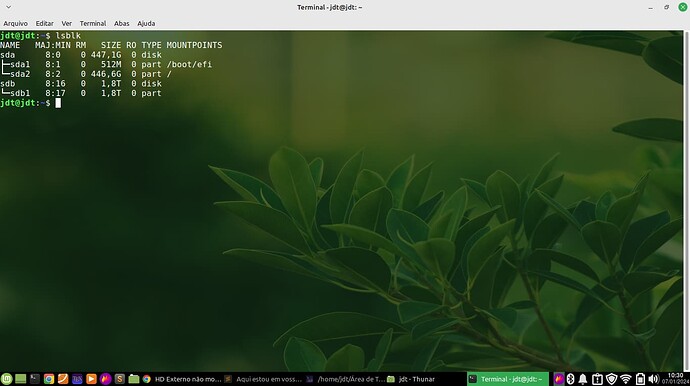Open the update manager tray icon
The width and height of the screenshot is (690, 386).
[597, 379]
